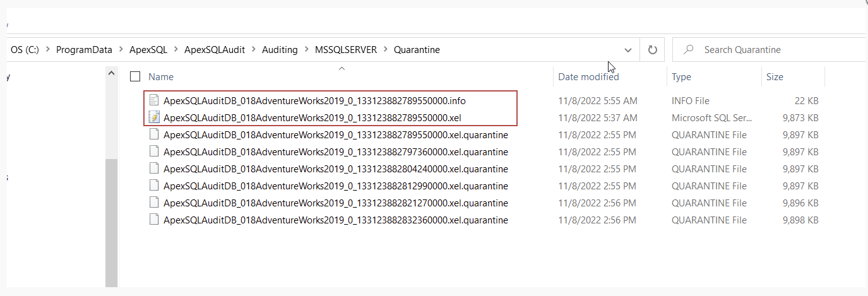Click the 9,896 KB size value

click(x=800, y=203)
